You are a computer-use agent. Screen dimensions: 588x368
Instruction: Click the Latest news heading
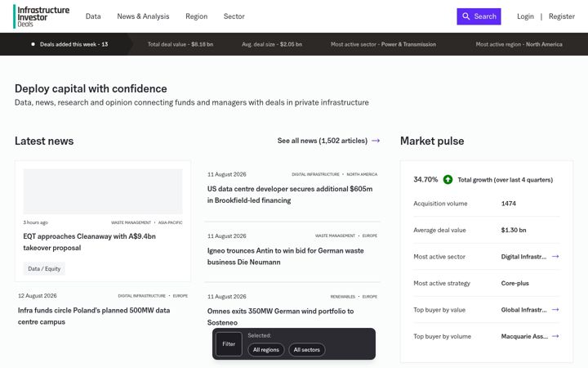(x=44, y=141)
